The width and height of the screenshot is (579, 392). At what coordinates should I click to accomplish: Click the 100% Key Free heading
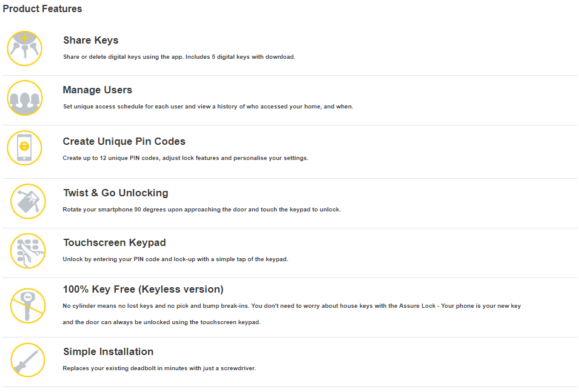pos(143,290)
